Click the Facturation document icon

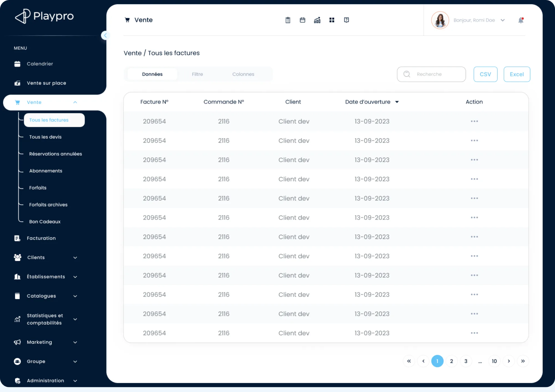pyautogui.click(x=17, y=238)
